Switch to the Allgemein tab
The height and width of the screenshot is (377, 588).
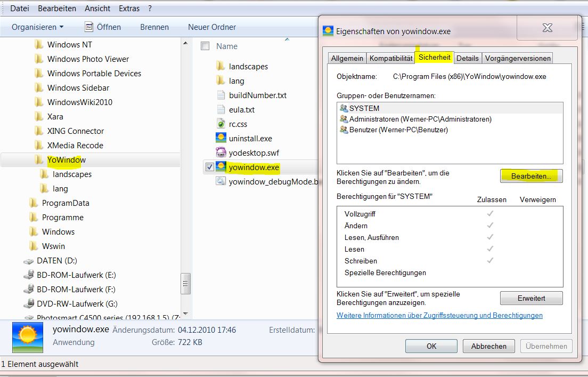click(x=347, y=58)
